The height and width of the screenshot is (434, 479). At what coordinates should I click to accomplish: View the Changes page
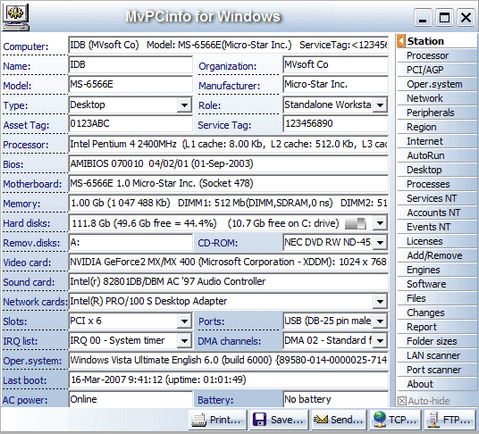point(437,313)
